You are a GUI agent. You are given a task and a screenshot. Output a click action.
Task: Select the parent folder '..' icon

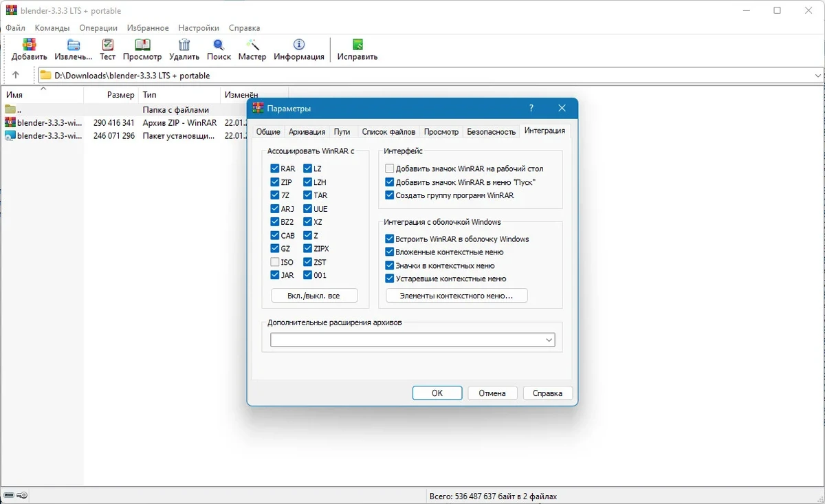[10, 109]
